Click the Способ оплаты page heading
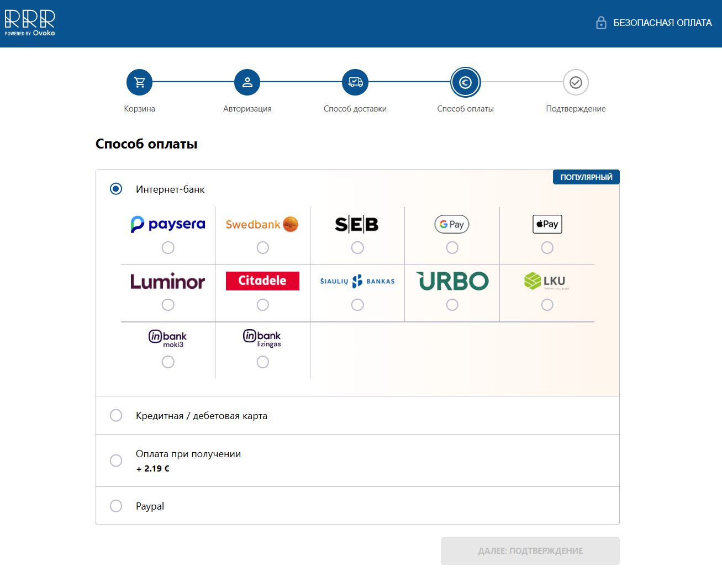The width and height of the screenshot is (722, 588). 146,144
